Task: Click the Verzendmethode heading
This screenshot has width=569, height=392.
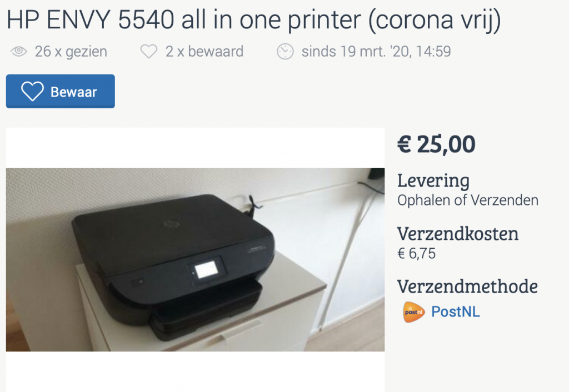Action: [467, 286]
